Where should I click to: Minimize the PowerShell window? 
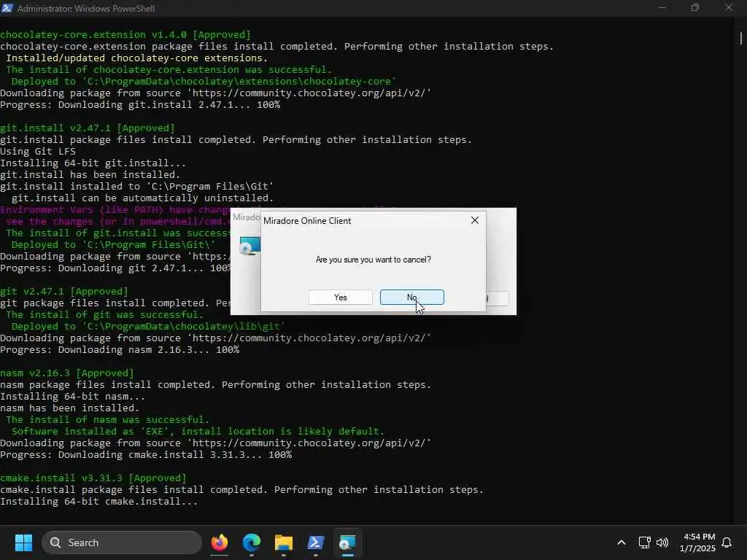(x=662, y=8)
